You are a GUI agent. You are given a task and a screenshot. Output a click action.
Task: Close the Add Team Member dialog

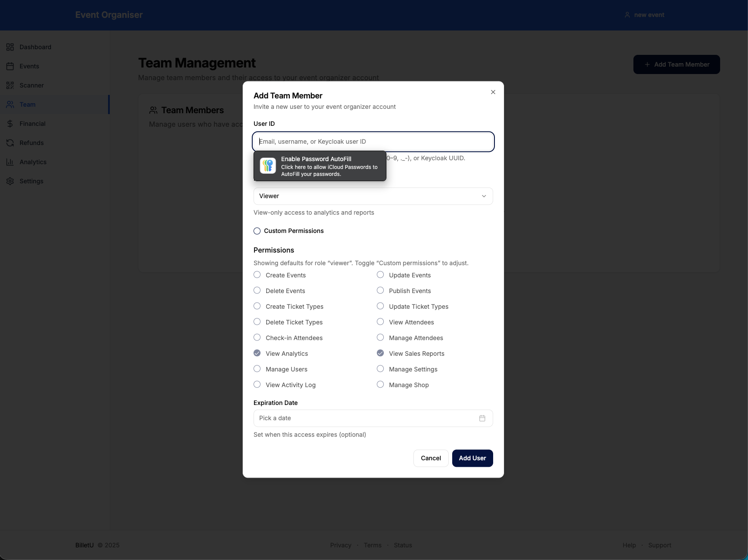click(493, 92)
